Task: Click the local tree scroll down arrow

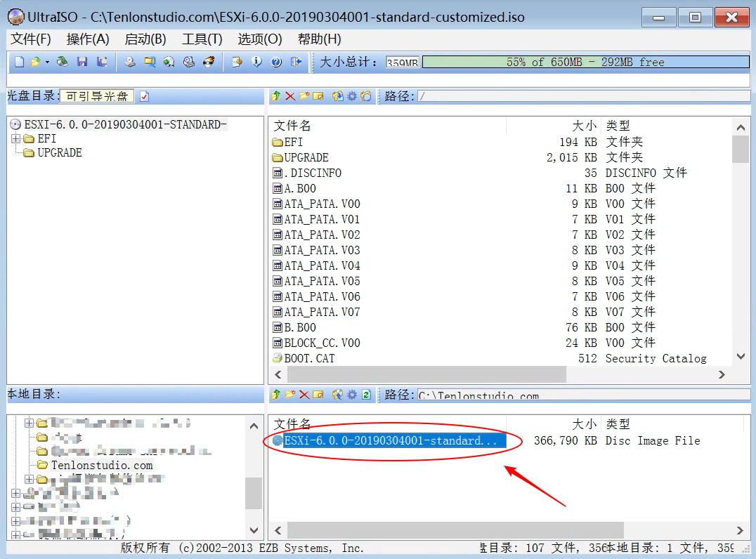Action: pyautogui.click(x=254, y=530)
